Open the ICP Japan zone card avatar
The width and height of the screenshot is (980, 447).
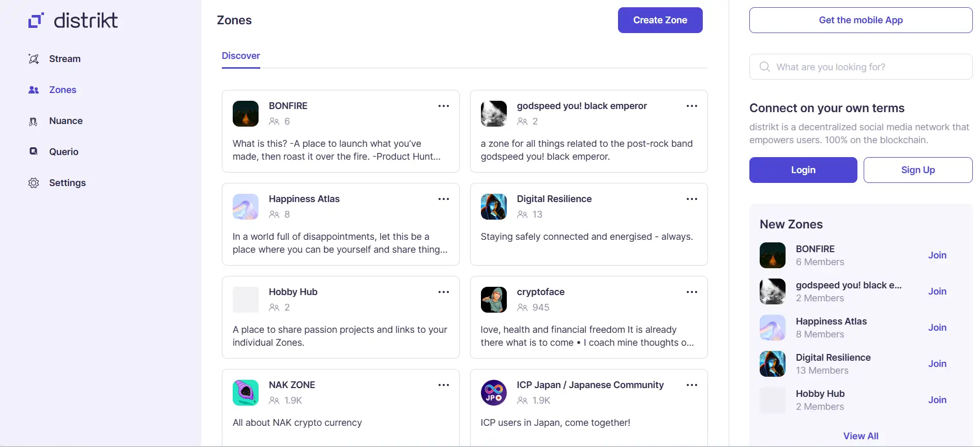coord(493,393)
